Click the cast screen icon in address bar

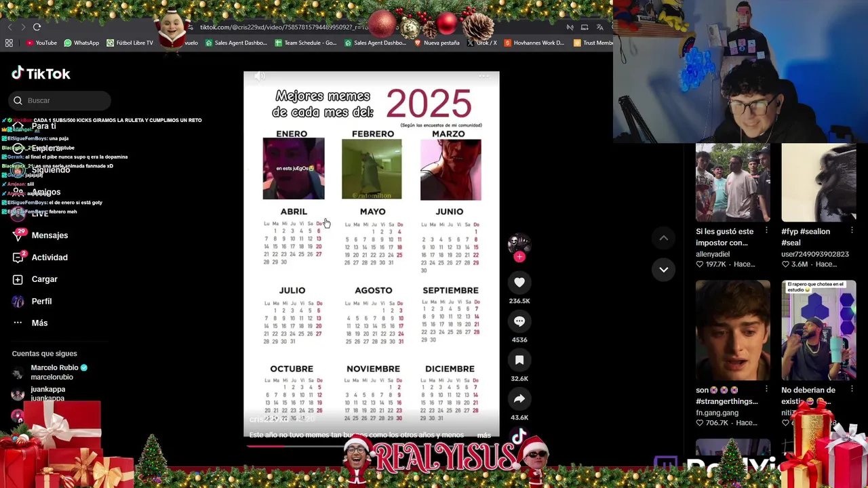[585, 27]
